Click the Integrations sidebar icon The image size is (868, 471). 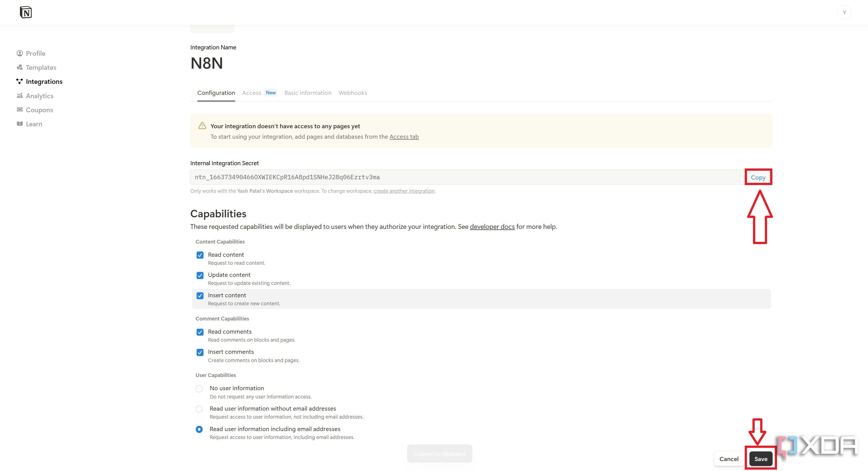pos(20,82)
